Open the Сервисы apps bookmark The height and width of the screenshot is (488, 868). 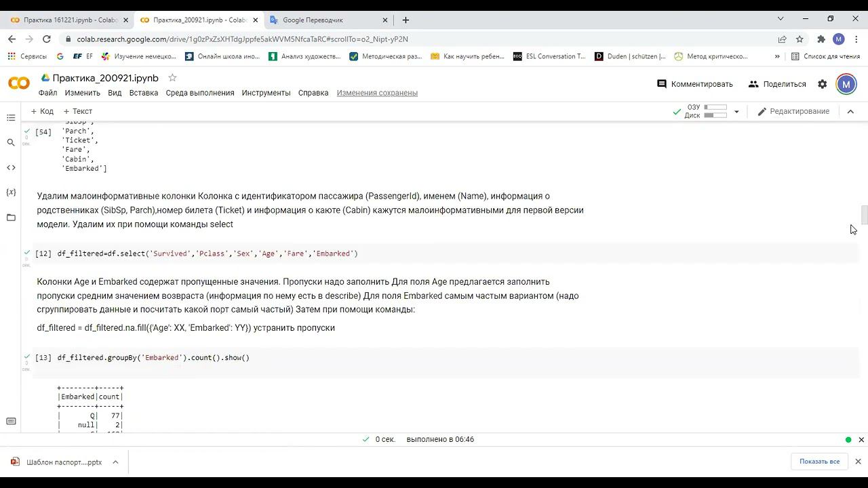coord(27,56)
